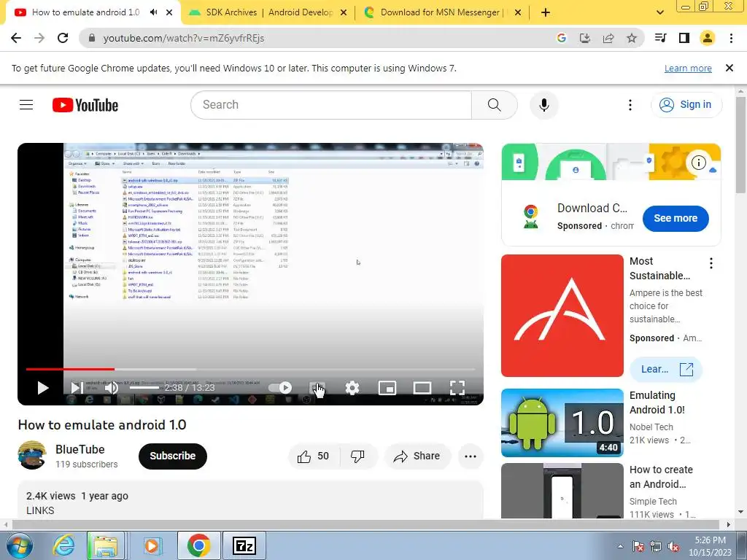Screen dimensions: 747x560
Task: Open the tab search dropdown arrow
Action: 659,12
